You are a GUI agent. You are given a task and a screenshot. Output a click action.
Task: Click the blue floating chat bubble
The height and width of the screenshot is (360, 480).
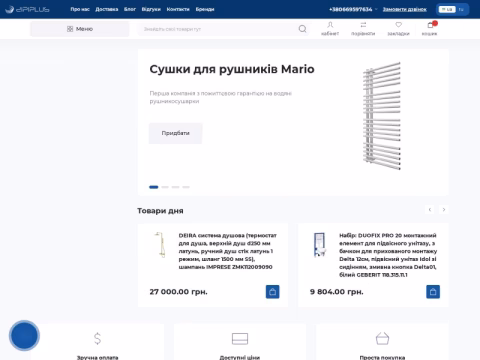(x=24, y=335)
